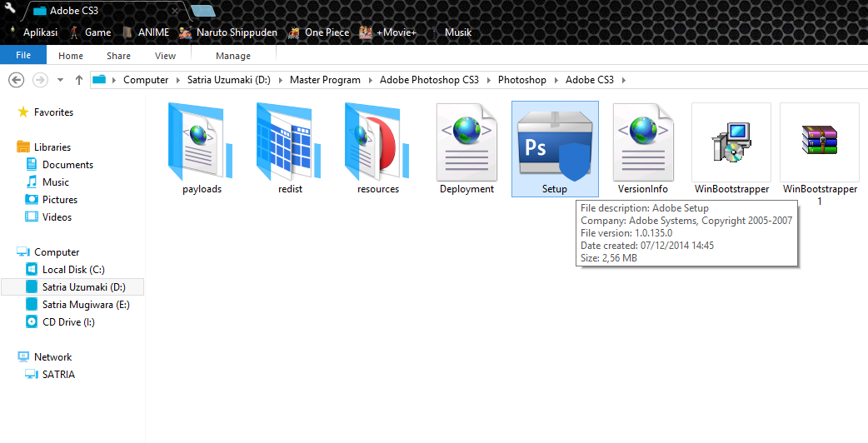Open the redist folder icon
Screen dimensions: 868x443
pos(289,141)
